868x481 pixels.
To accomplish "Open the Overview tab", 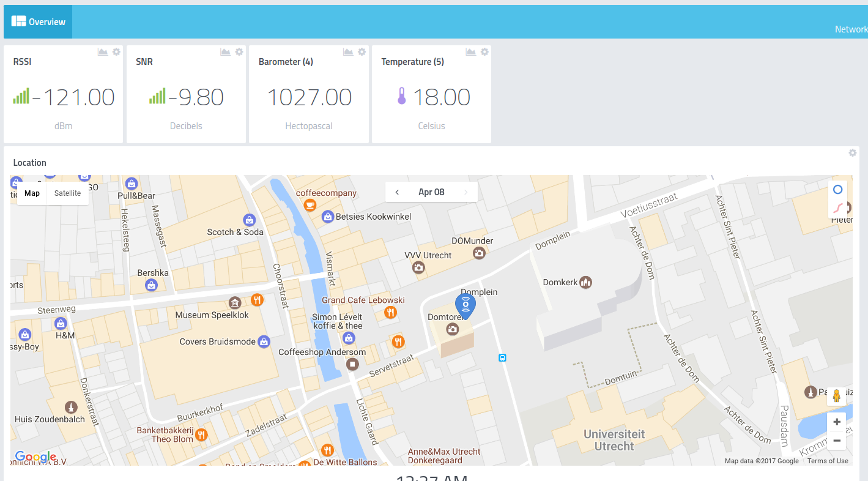I will click(x=38, y=21).
